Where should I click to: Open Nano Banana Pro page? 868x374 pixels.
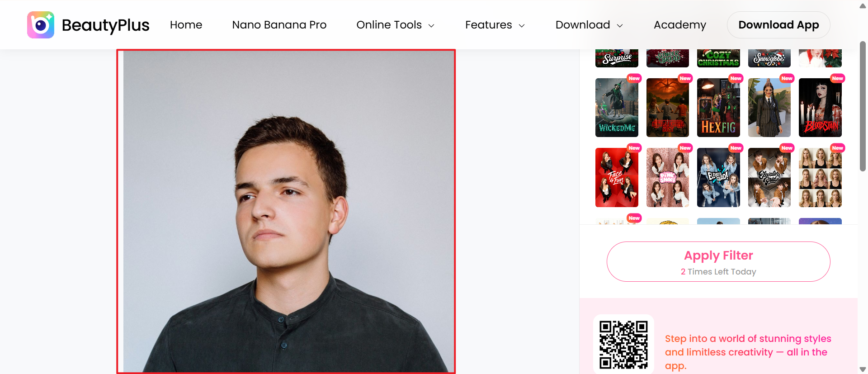279,25
